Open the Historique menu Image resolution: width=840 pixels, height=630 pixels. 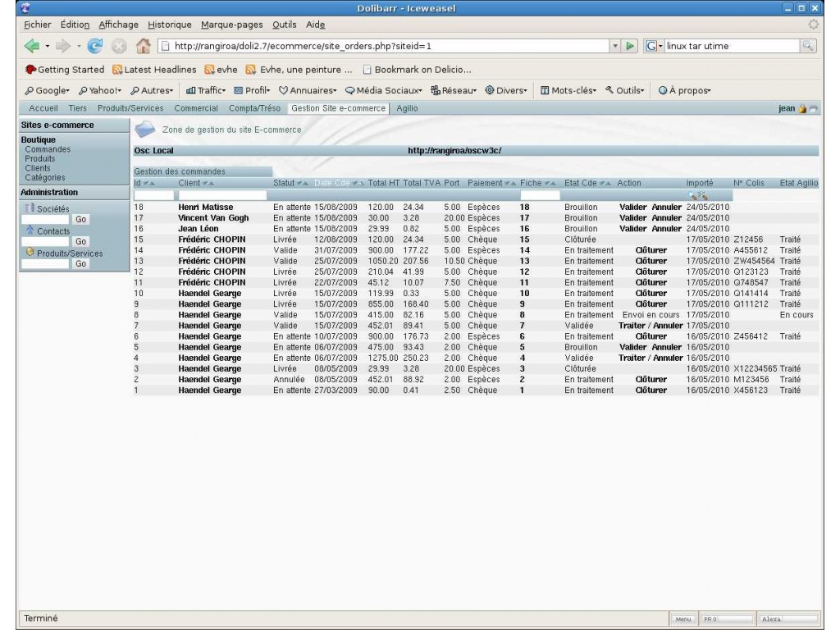[170, 25]
